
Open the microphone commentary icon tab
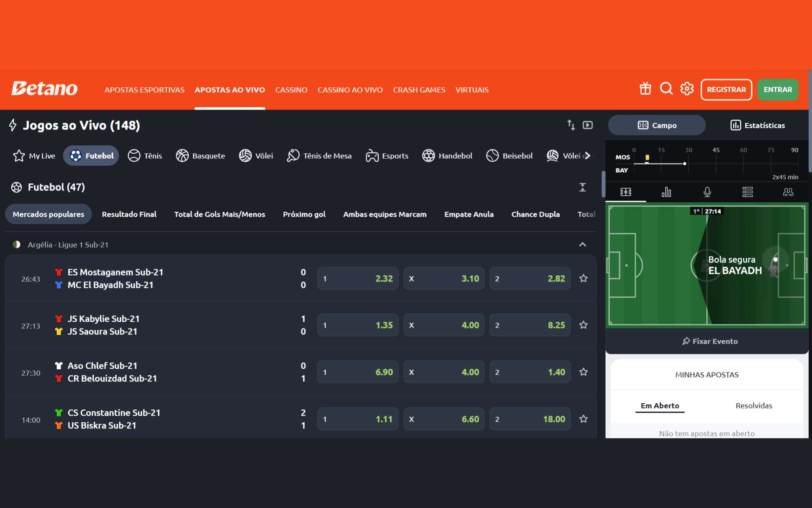(707, 192)
